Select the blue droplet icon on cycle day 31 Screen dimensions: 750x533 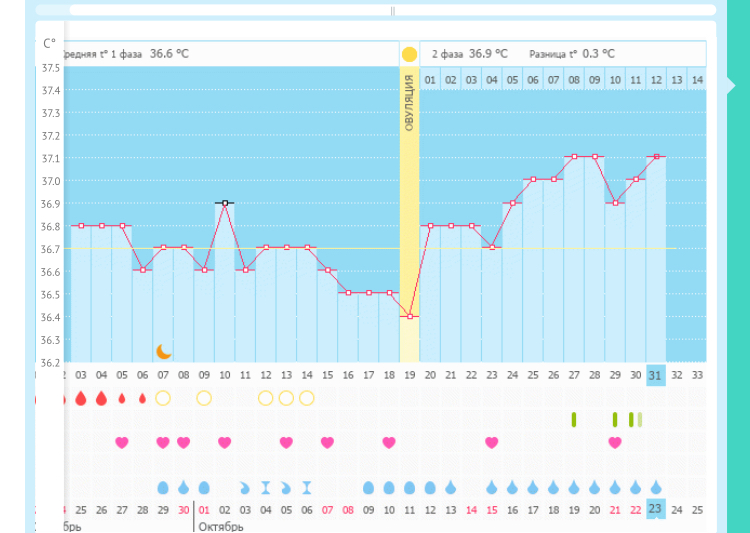pyautogui.click(x=656, y=487)
